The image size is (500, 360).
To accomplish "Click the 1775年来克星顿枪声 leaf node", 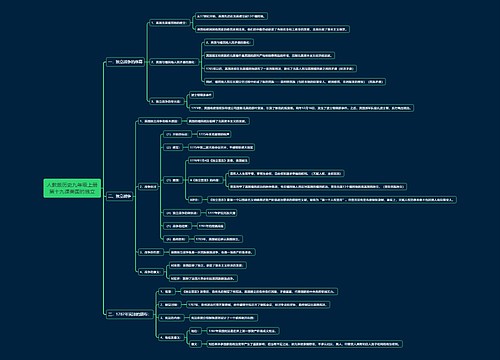I will (214, 134).
